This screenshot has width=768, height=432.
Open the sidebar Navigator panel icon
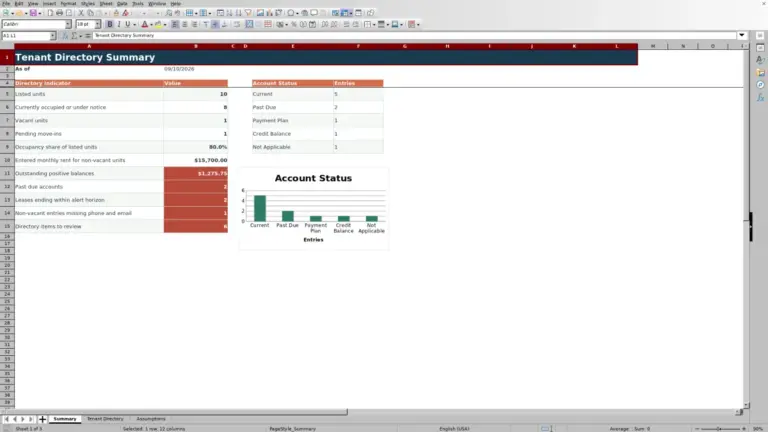(x=760, y=85)
